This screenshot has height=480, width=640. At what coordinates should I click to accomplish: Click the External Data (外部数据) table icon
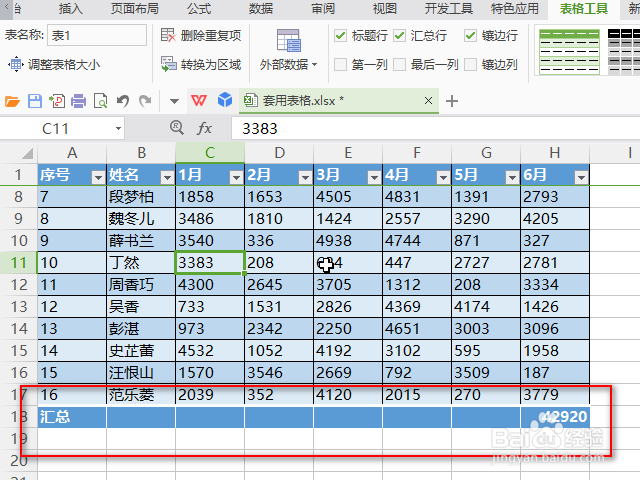tap(289, 41)
